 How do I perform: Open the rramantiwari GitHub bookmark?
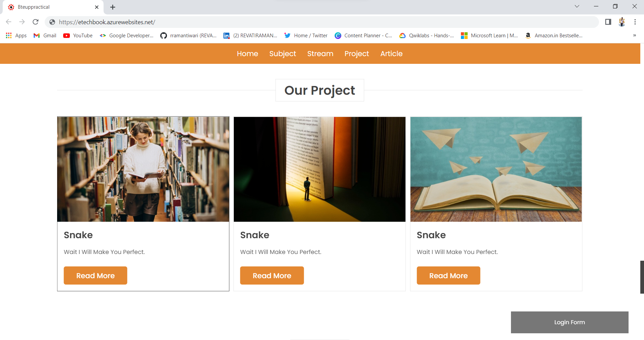pos(188,35)
